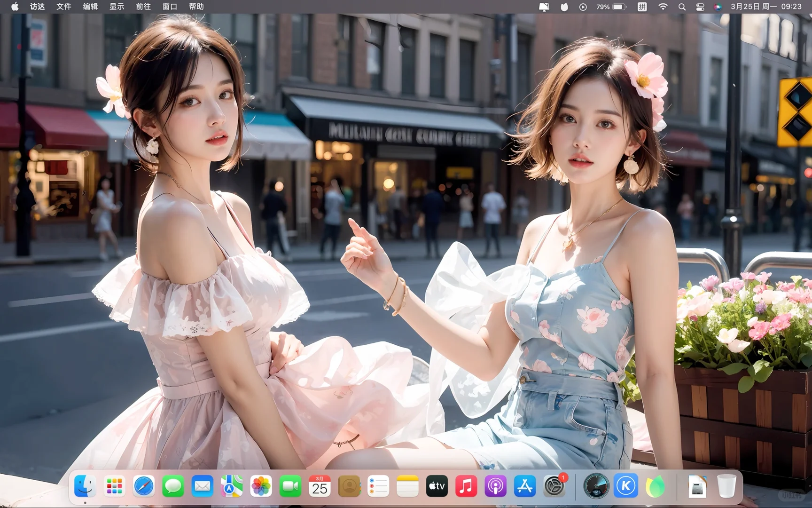Open the Apple menu
Viewport: 812px width, 508px height.
[x=15, y=7]
